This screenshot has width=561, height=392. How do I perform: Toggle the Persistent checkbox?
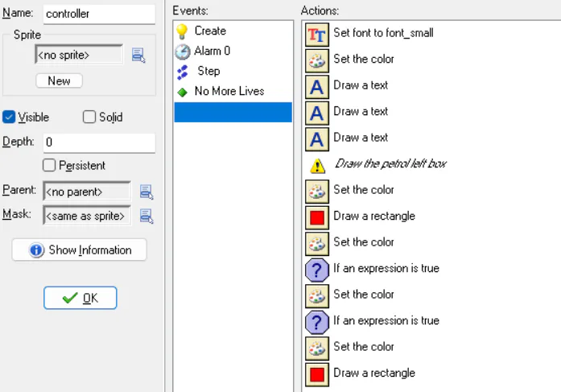[50, 166]
